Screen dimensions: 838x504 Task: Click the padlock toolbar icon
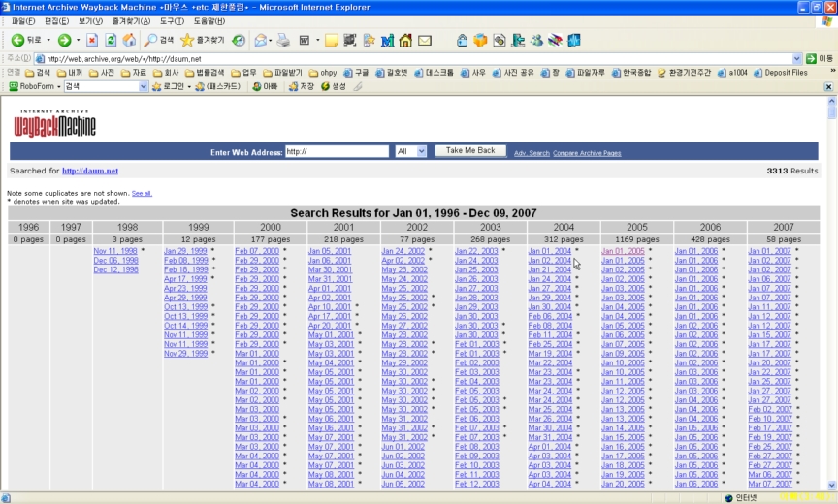(462, 41)
